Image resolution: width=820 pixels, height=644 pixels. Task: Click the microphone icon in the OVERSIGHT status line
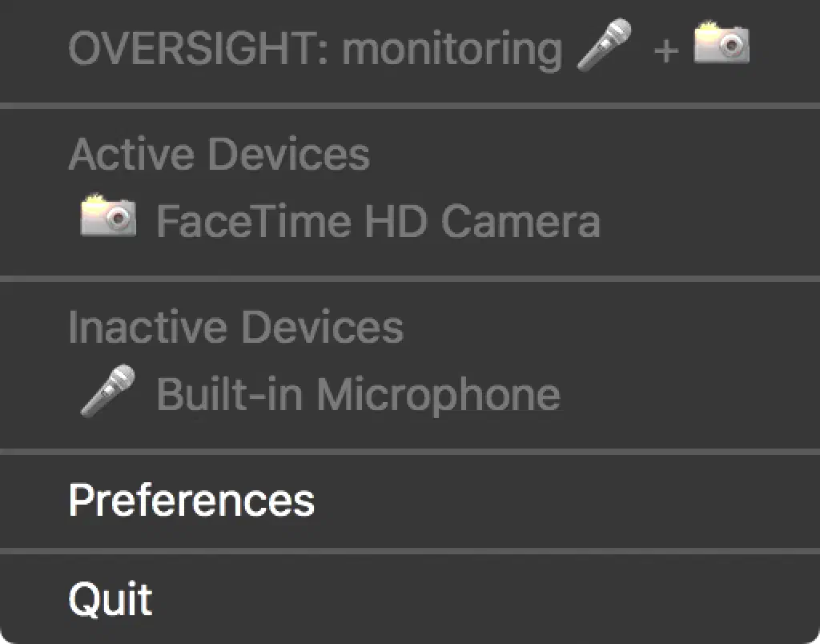[604, 45]
